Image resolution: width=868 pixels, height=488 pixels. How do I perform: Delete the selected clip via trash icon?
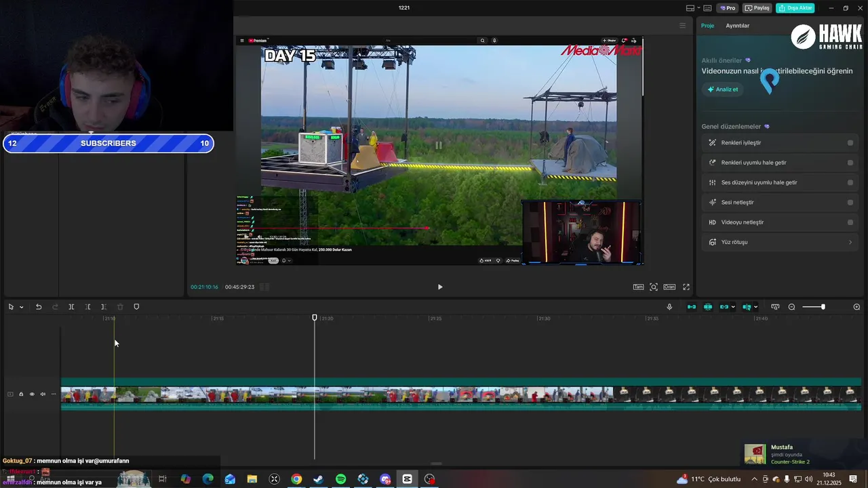click(120, 307)
